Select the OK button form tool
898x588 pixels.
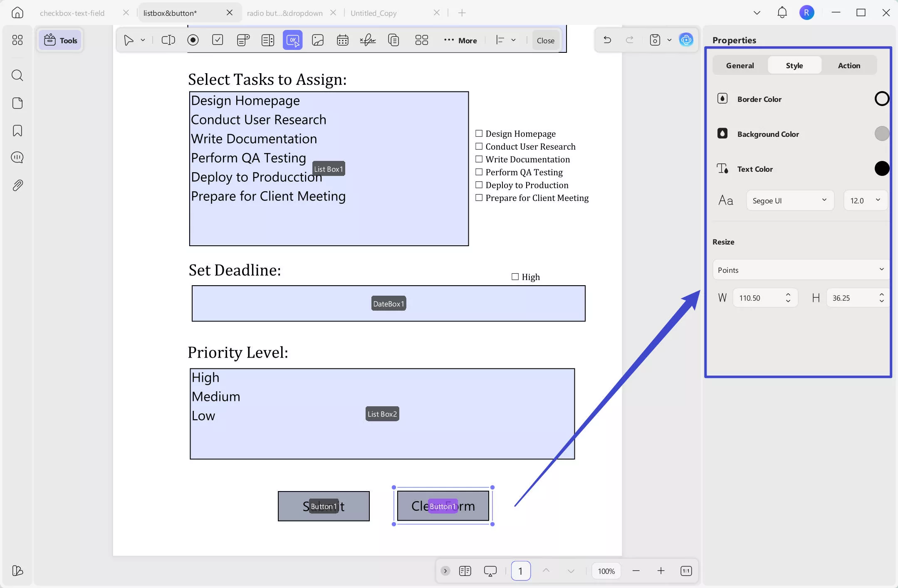(x=293, y=40)
